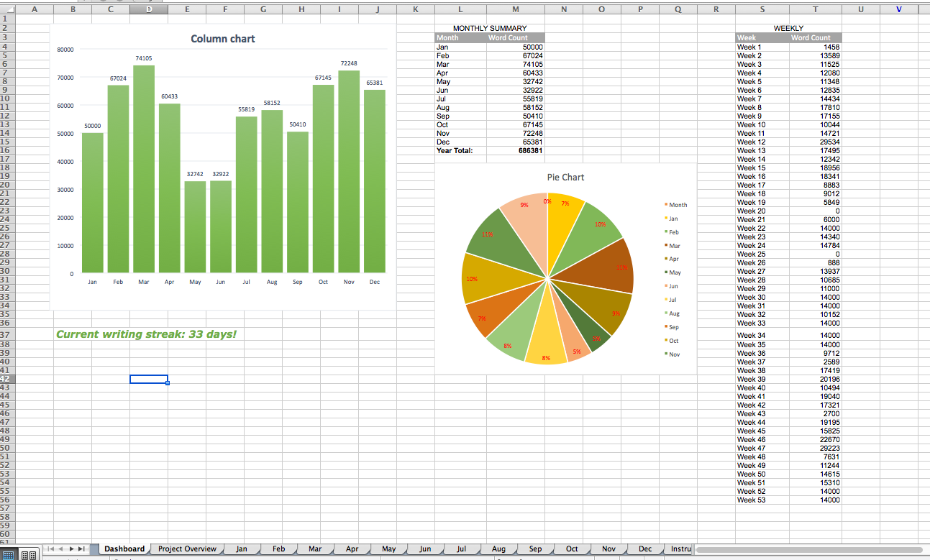Select the Year Total label cell

pos(460,150)
